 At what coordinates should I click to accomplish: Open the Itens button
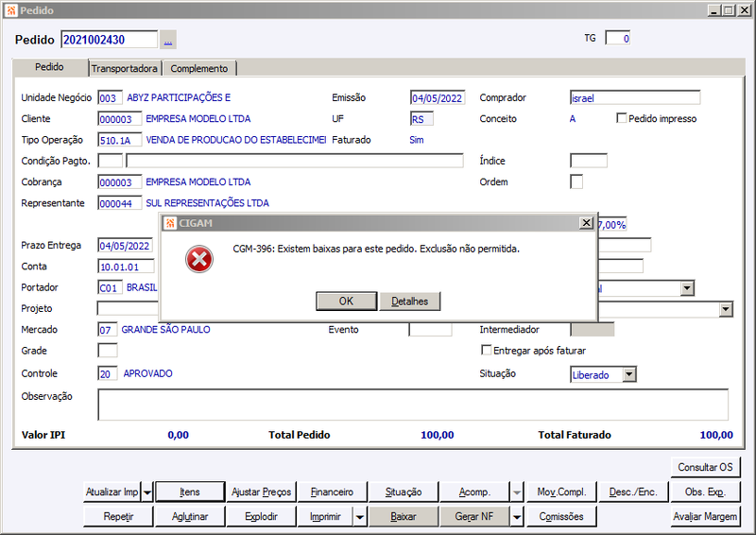coord(190,492)
